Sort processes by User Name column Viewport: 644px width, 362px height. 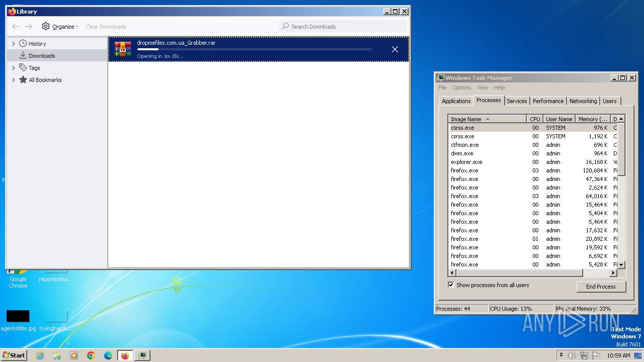[559, 119]
